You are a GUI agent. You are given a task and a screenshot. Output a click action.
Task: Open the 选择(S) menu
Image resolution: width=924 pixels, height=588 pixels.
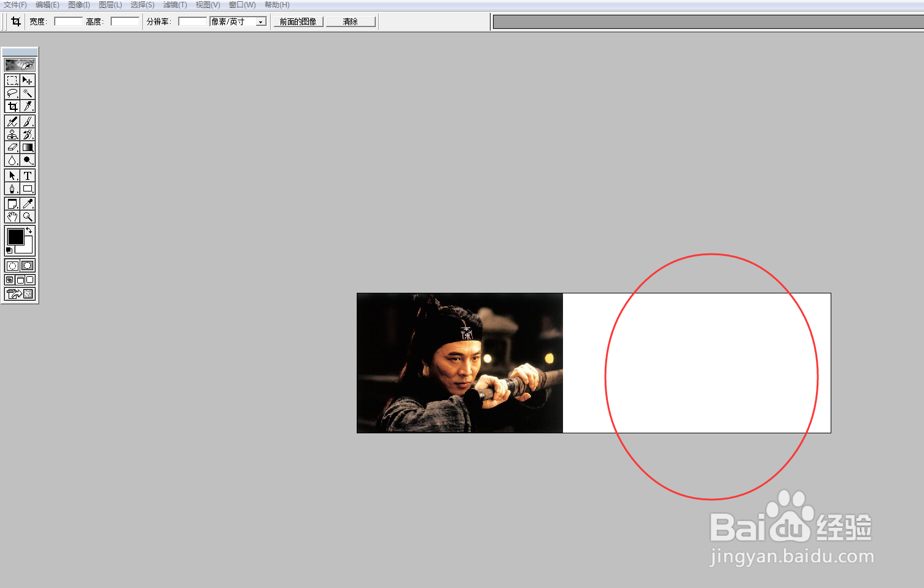tap(142, 5)
